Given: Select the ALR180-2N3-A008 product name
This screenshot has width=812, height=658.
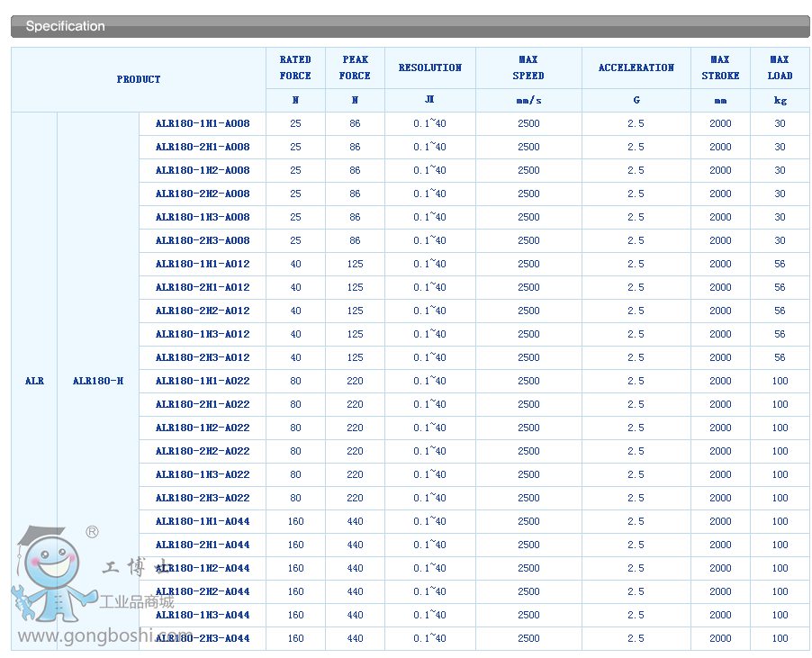Looking at the screenshot, I should click(203, 240).
